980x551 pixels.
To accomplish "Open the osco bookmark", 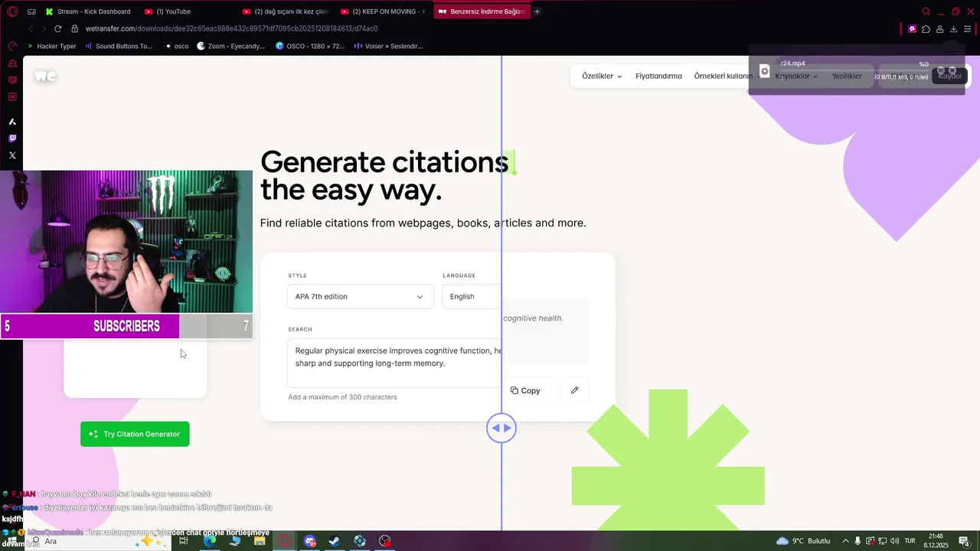I will pyautogui.click(x=176, y=46).
